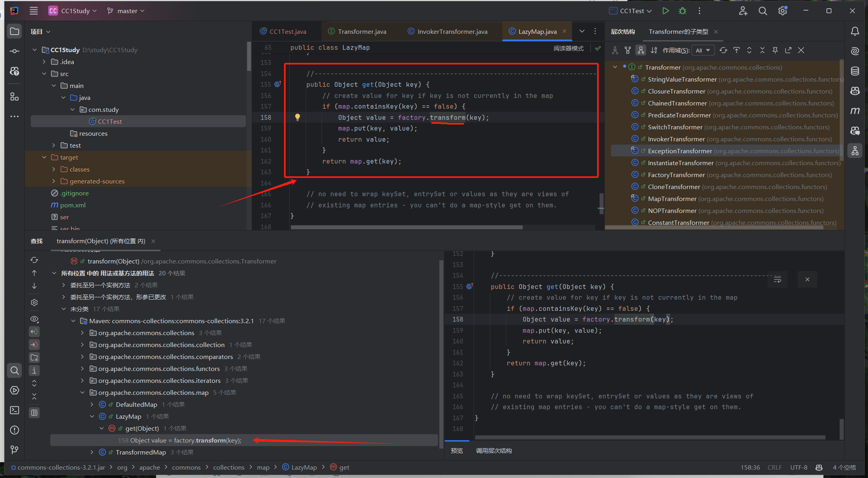Pin the hierarchy tab

(x=775, y=50)
